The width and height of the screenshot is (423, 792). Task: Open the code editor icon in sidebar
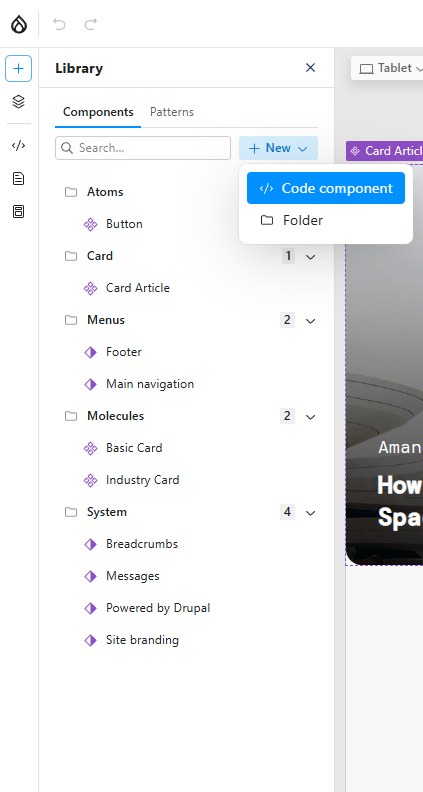[x=19, y=145]
